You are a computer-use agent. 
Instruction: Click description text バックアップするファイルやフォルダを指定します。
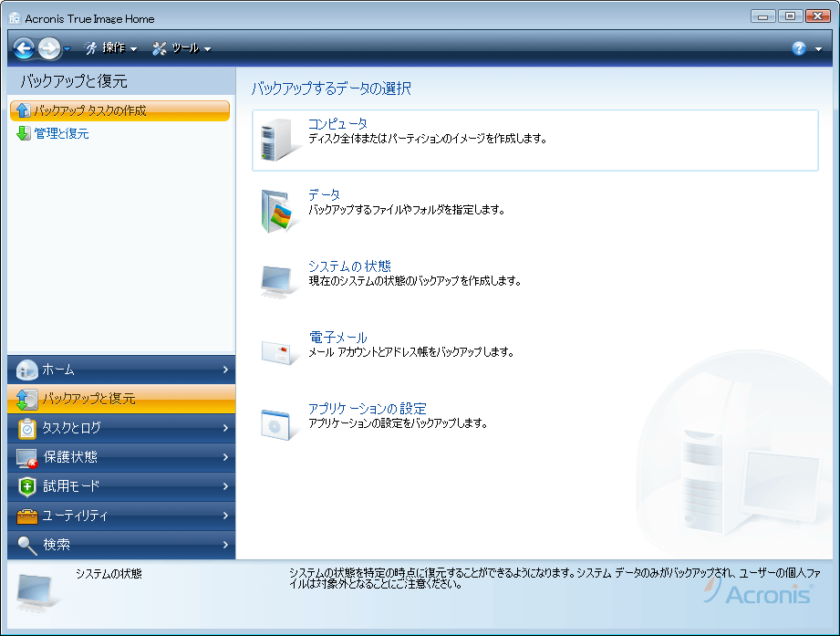pos(407,210)
